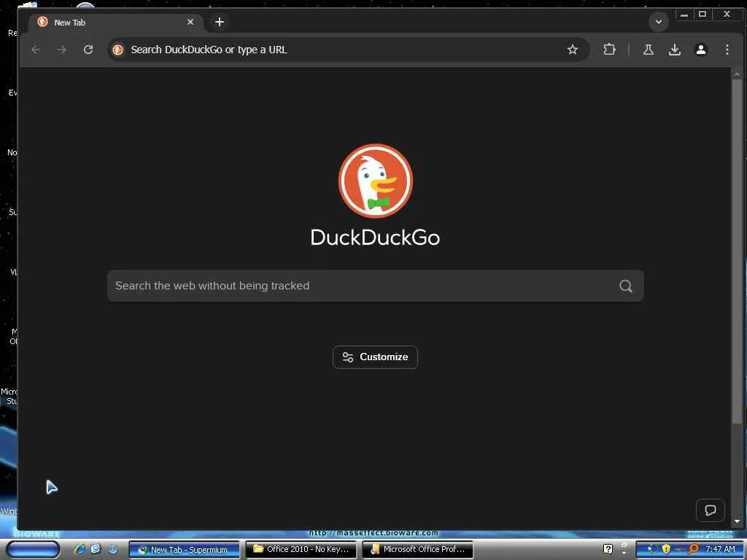Reload the current page
The width and height of the screenshot is (747, 560).
[x=88, y=50]
